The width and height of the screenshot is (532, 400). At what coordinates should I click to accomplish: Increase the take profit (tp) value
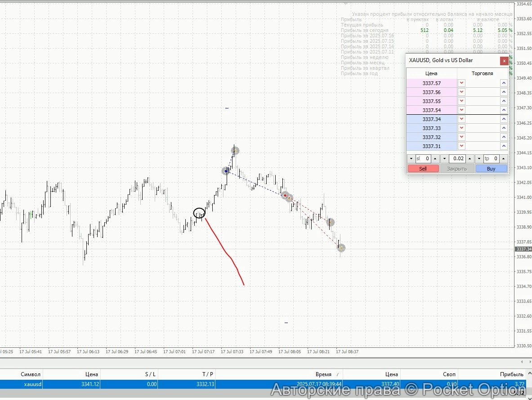coord(504,159)
